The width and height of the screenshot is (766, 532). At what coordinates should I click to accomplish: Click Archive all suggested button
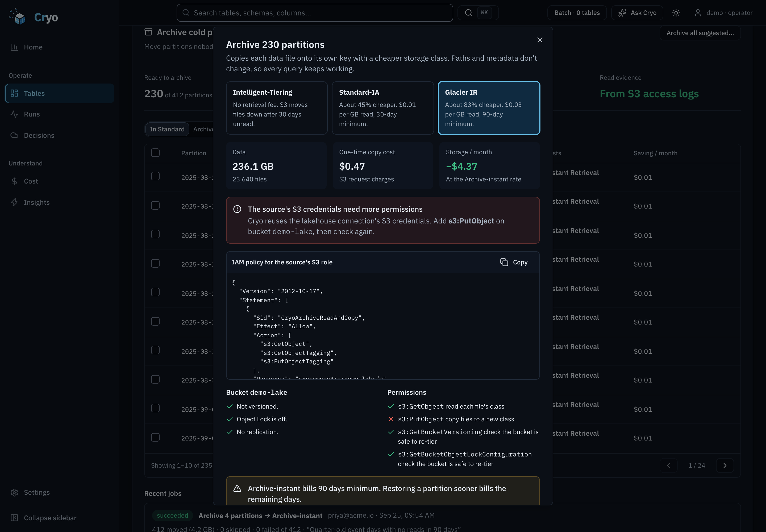700,33
